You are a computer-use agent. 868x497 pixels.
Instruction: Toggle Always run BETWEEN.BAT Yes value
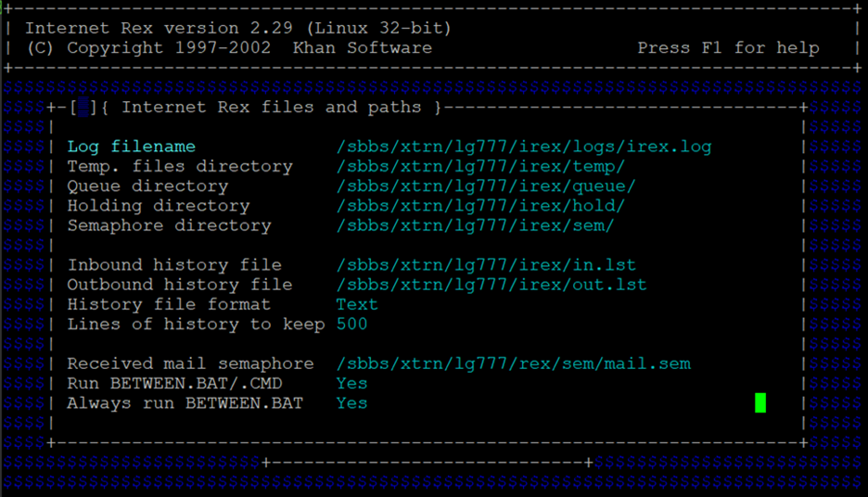click(x=351, y=403)
